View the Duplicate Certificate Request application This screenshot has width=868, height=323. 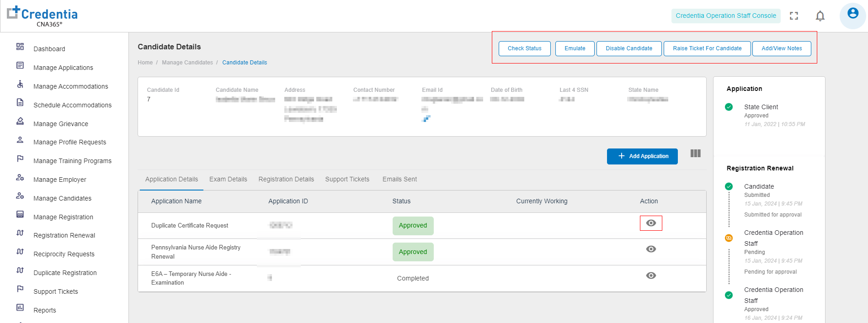[651, 223]
